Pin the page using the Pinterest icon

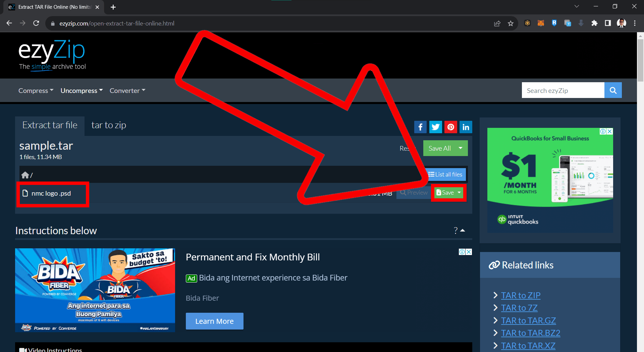450,127
